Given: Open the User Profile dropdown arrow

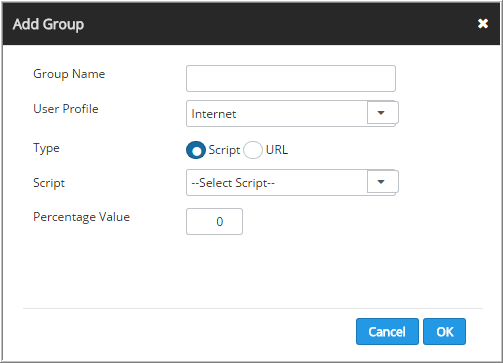Looking at the screenshot, I should click(382, 113).
